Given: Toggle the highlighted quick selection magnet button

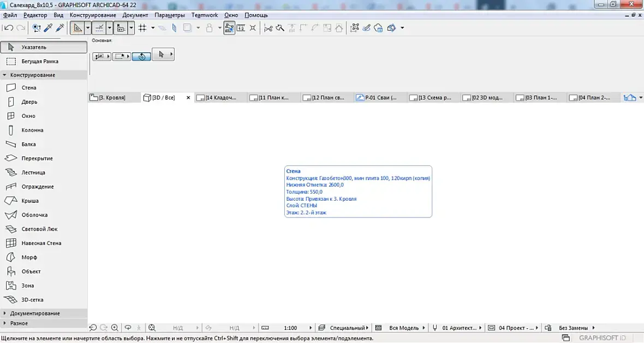Looking at the screenshot, I should point(141,57).
